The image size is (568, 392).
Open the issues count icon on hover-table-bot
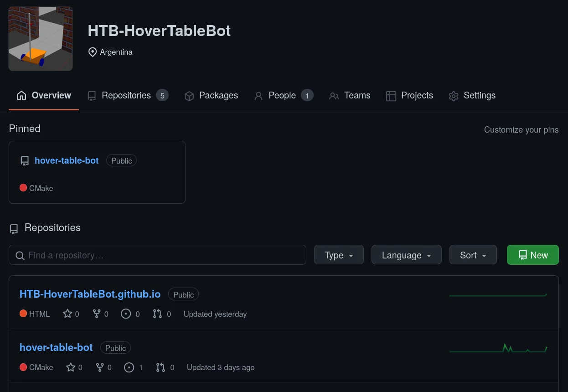[129, 367]
